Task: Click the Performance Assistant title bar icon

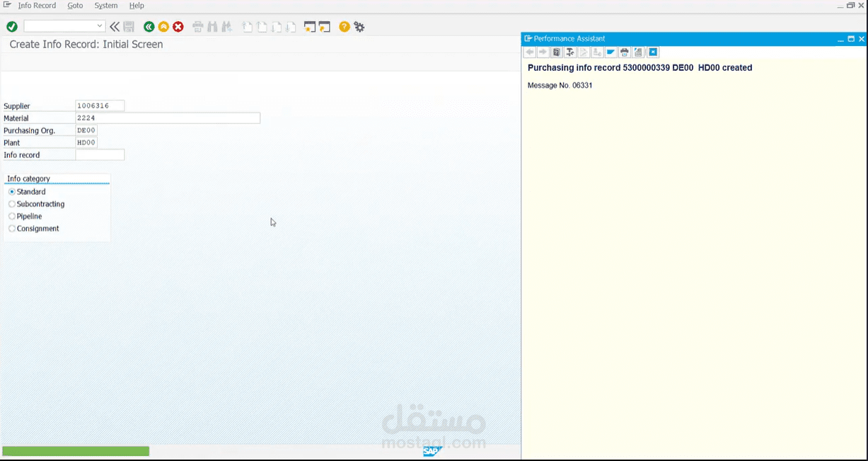Action: pos(528,39)
